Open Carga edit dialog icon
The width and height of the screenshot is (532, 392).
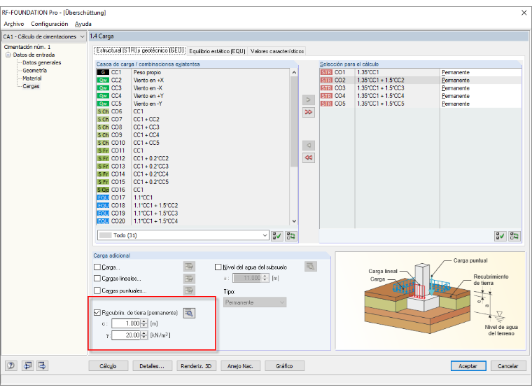click(x=189, y=267)
